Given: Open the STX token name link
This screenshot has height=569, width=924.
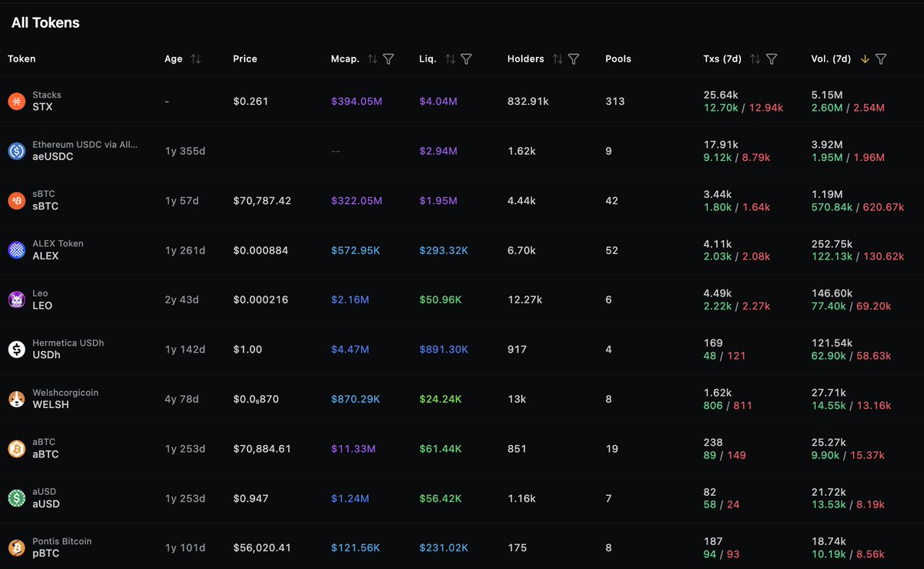Looking at the screenshot, I should [42, 107].
